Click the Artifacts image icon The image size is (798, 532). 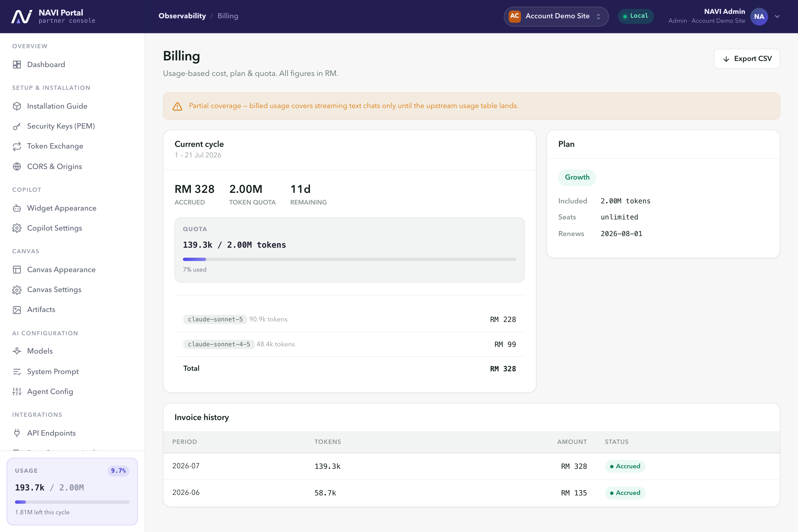(x=17, y=310)
